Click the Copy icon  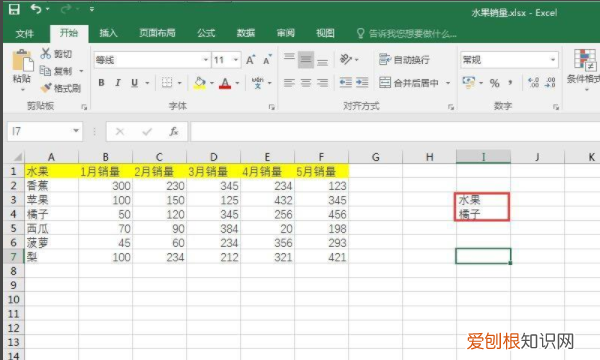click(45, 70)
